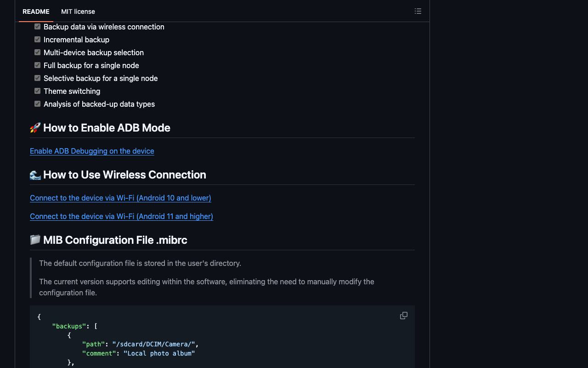Toggle the 'Incremental backup' checkbox

38,40
